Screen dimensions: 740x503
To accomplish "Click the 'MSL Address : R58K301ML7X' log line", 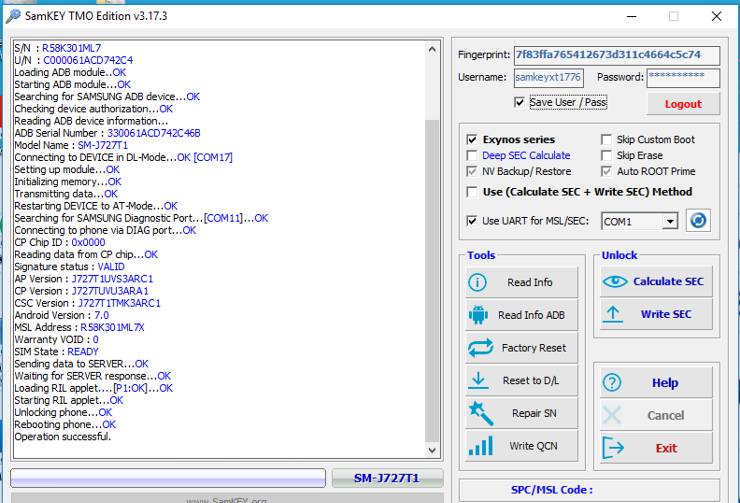I will [79, 327].
